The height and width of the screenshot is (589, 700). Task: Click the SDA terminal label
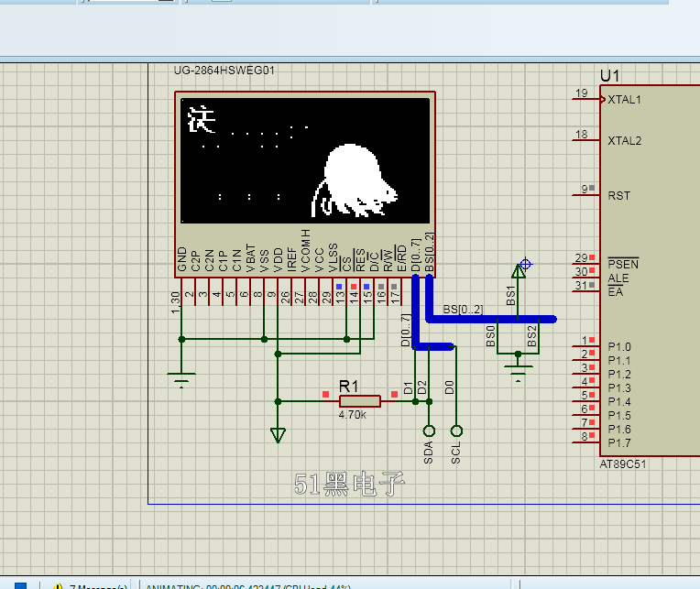pyautogui.click(x=428, y=453)
